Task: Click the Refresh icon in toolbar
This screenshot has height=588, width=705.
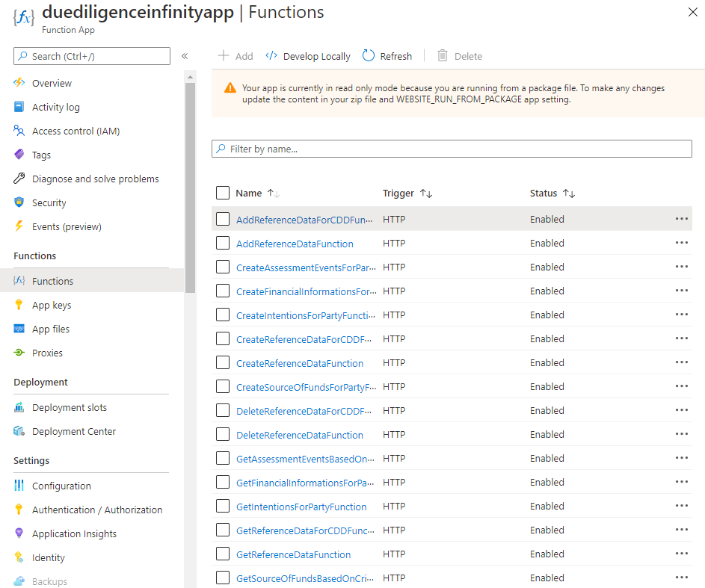Action: click(369, 56)
